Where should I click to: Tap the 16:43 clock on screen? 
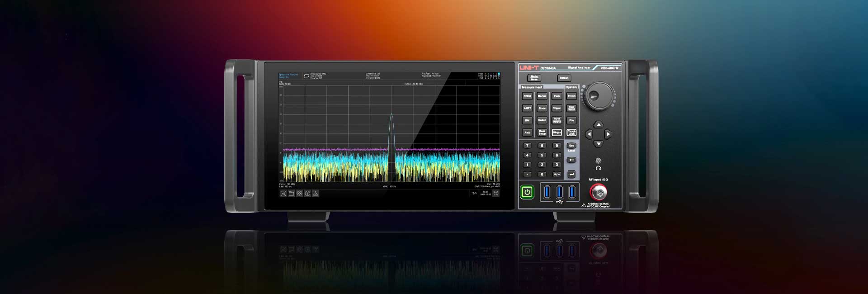pos(486,192)
